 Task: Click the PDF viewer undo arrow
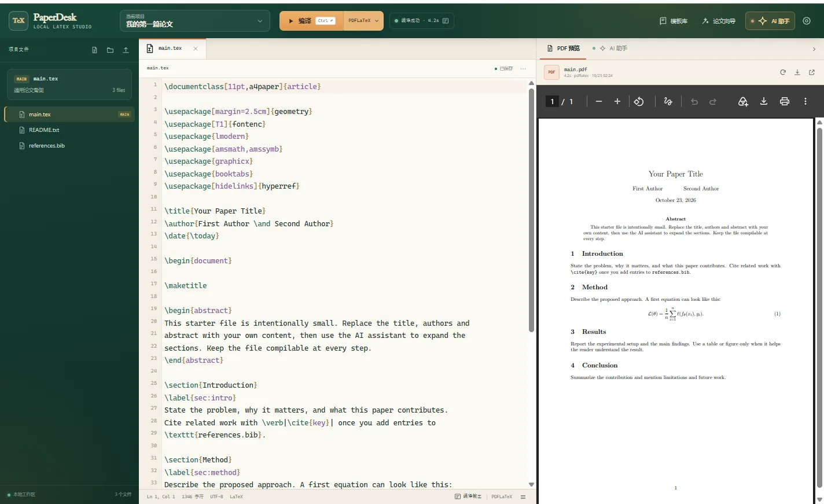[x=694, y=101]
